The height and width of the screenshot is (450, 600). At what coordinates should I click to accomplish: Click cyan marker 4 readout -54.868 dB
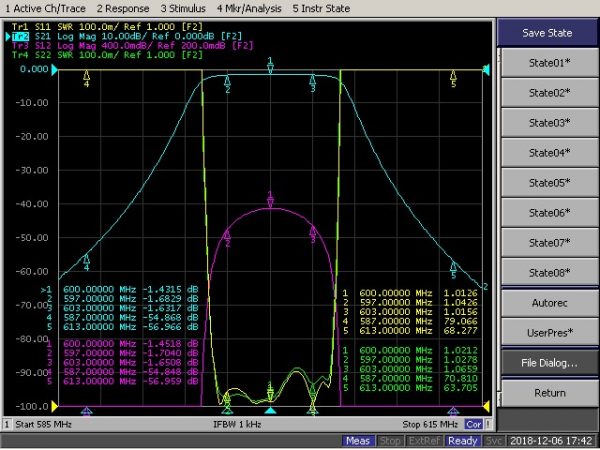[170, 318]
